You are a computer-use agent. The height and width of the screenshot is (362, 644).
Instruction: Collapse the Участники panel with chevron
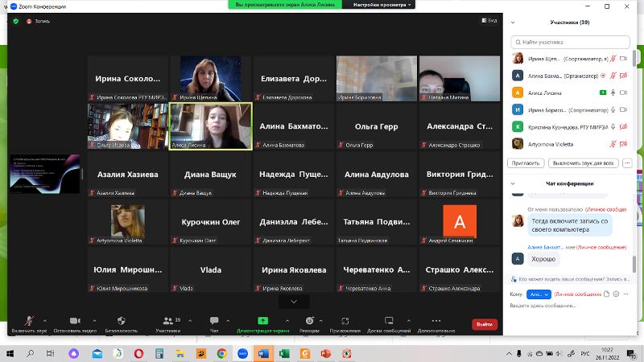click(x=514, y=23)
